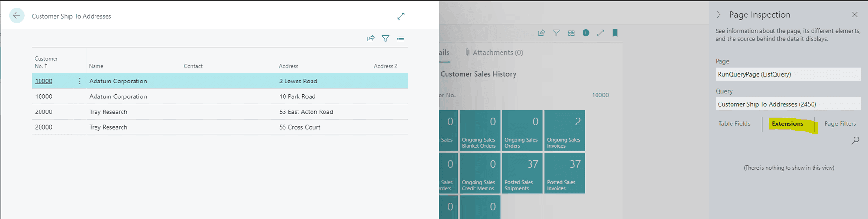Collapse the Page Inspection panel chevron
The width and height of the screenshot is (868, 219).
click(x=719, y=14)
